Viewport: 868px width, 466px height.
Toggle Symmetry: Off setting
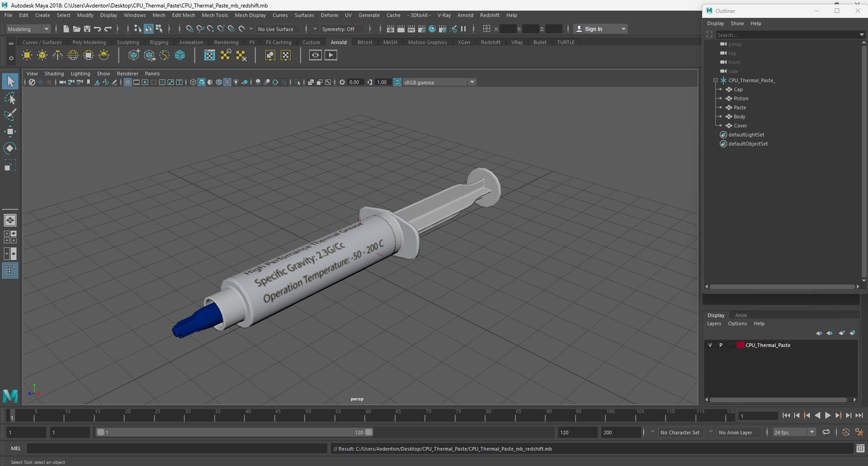tap(342, 29)
